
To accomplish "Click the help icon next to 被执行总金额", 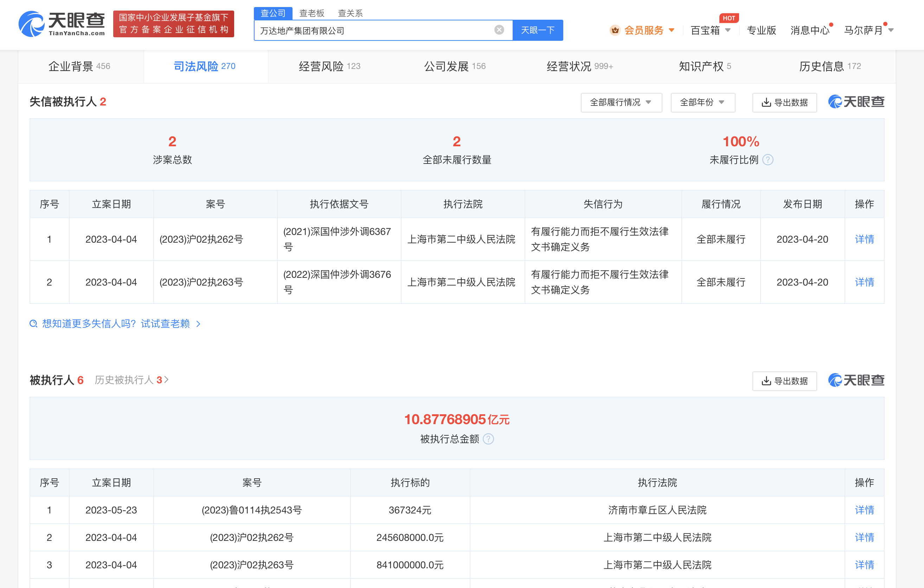I will point(488,439).
